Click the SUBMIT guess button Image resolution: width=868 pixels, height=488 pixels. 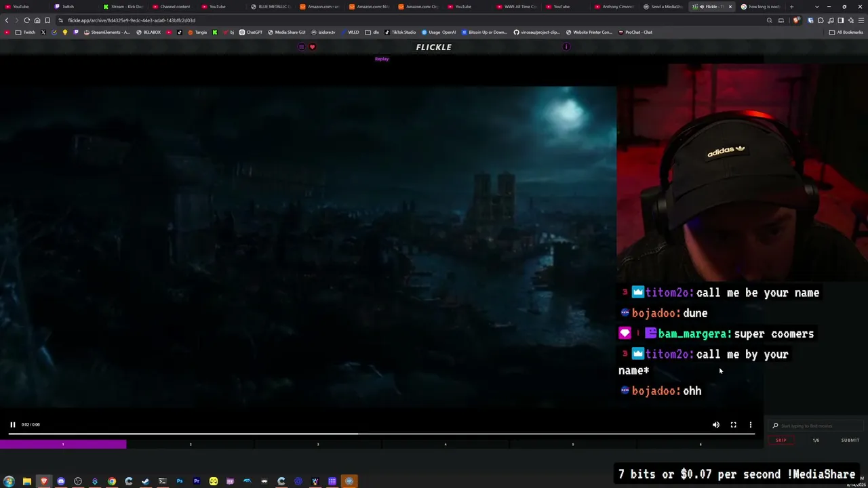point(850,441)
